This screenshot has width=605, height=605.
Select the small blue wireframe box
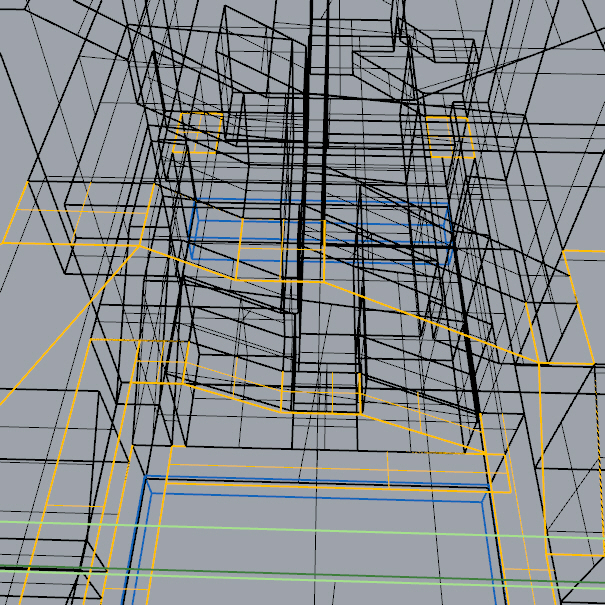click(320, 232)
